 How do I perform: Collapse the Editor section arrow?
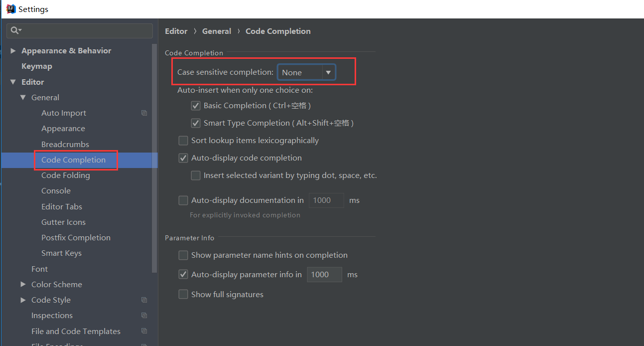[x=13, y=82]
